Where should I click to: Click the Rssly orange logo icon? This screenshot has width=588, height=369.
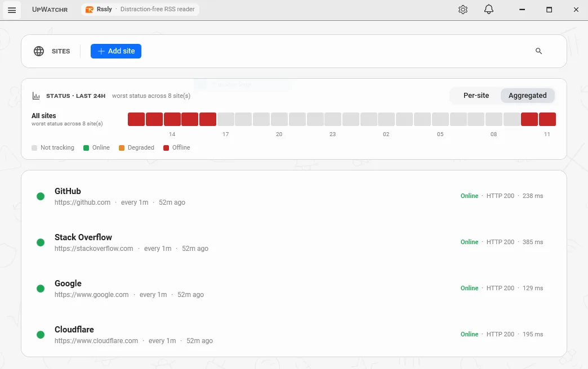point(89,10)
